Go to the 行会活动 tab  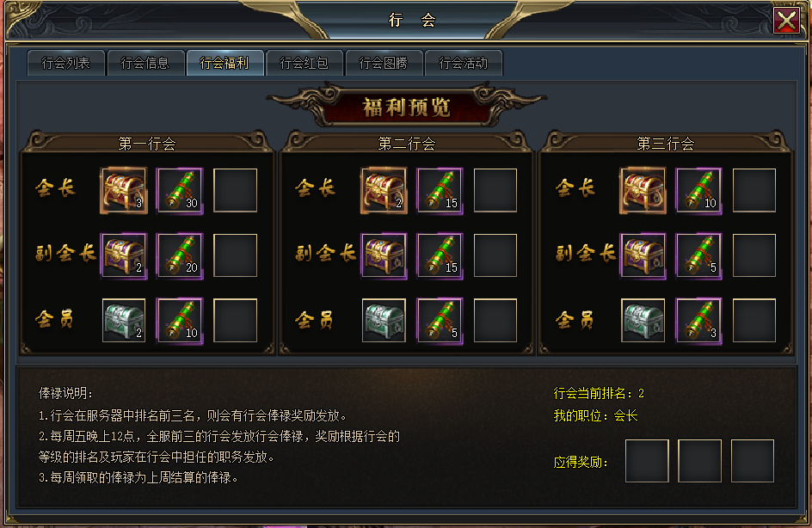click(463, 63)
